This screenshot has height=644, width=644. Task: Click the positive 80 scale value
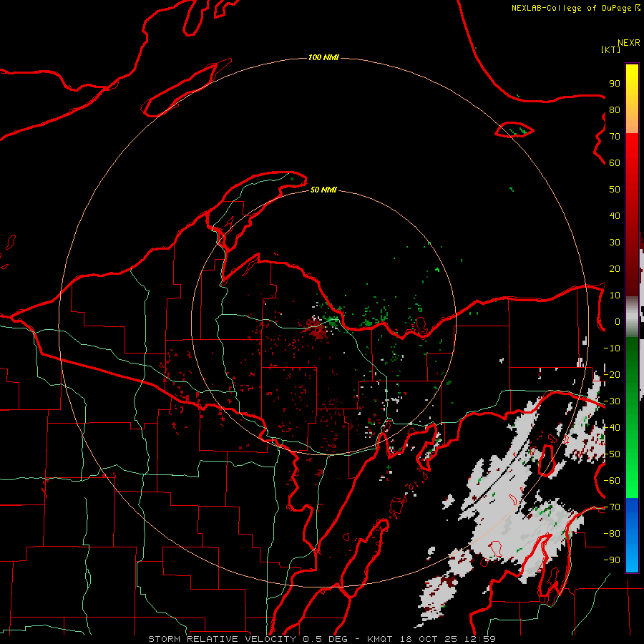coord(615,109)
